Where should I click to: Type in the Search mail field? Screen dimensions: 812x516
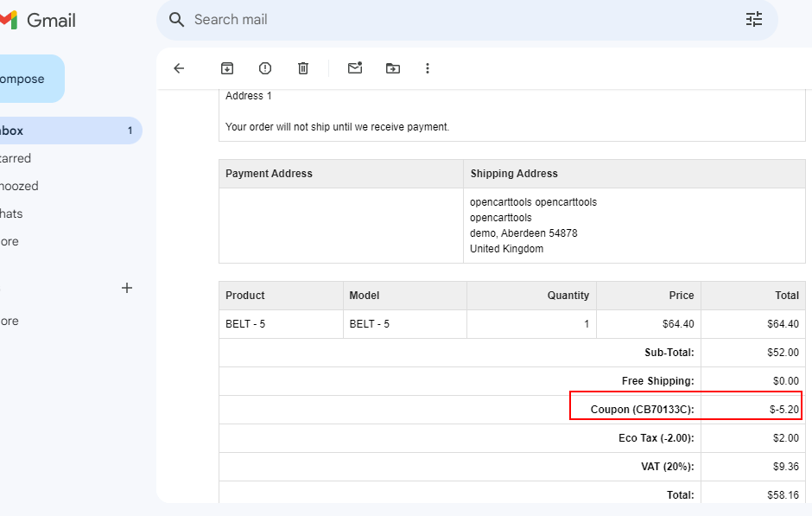point(458,20)
